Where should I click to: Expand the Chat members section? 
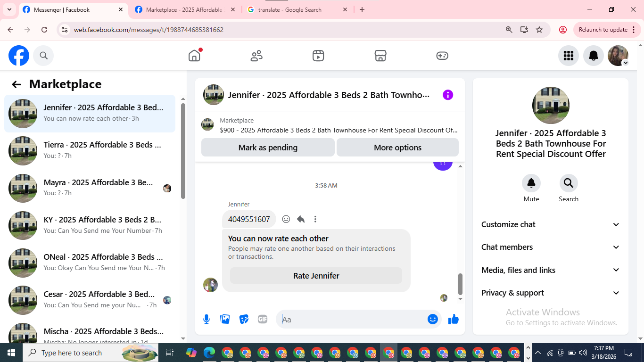click(x=551, y=247)
